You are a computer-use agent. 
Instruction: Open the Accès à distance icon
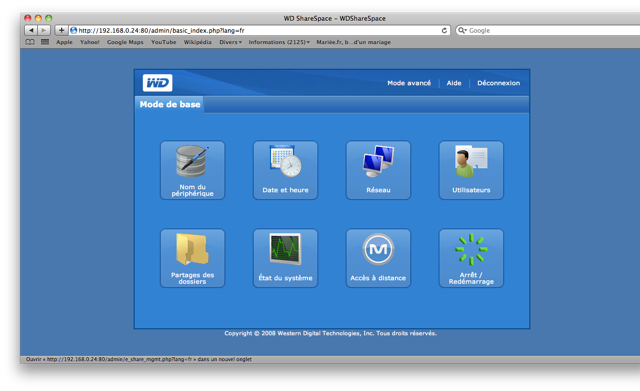click(378, 258)
